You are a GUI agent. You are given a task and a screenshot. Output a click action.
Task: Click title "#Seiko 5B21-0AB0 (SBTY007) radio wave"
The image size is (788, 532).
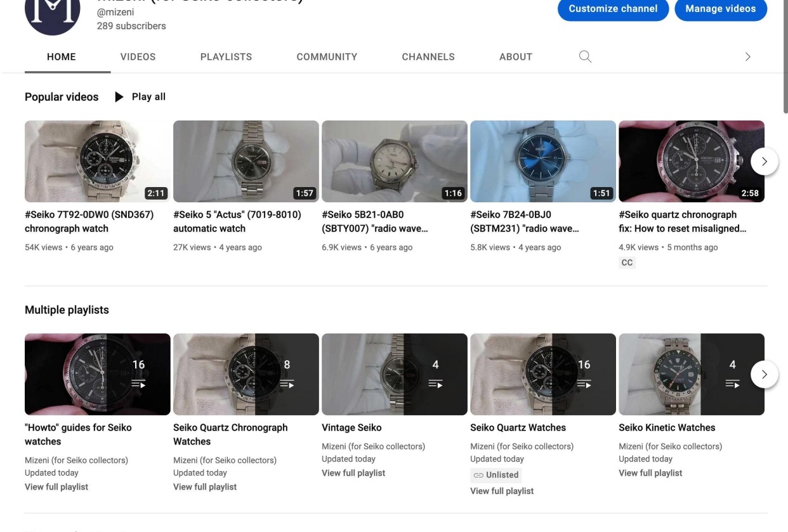[376, 221]
